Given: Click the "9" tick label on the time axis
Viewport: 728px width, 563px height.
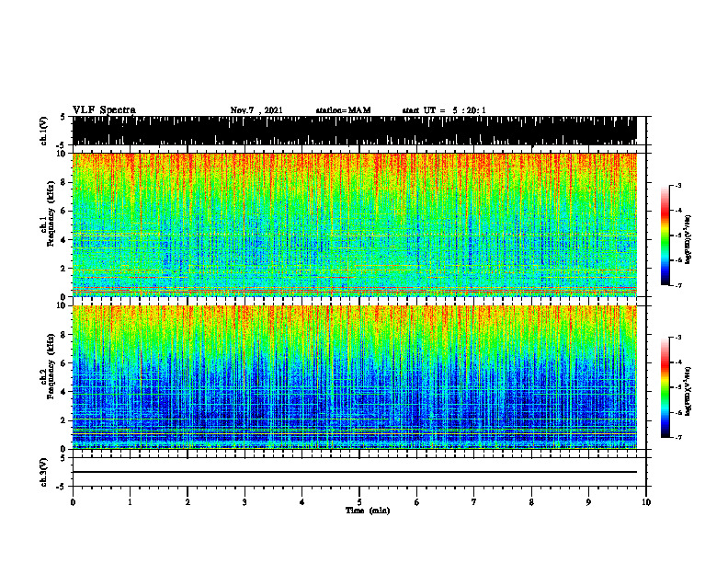Looking at the screenshot, I should (588, 502).
